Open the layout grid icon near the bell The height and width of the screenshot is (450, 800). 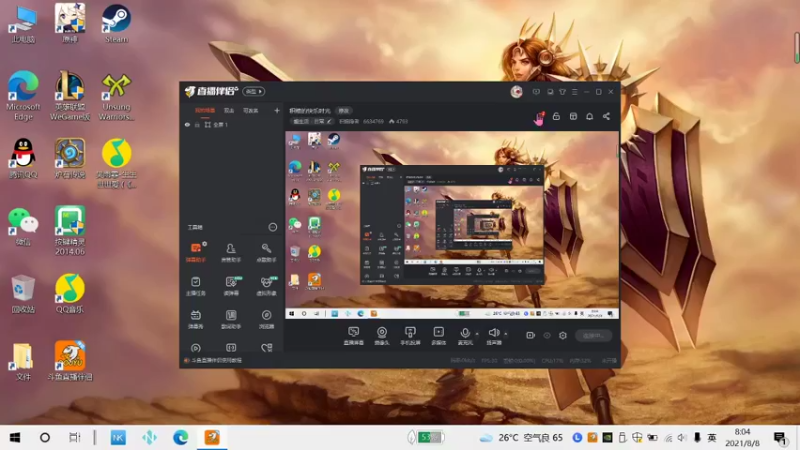tap(573, 116)
